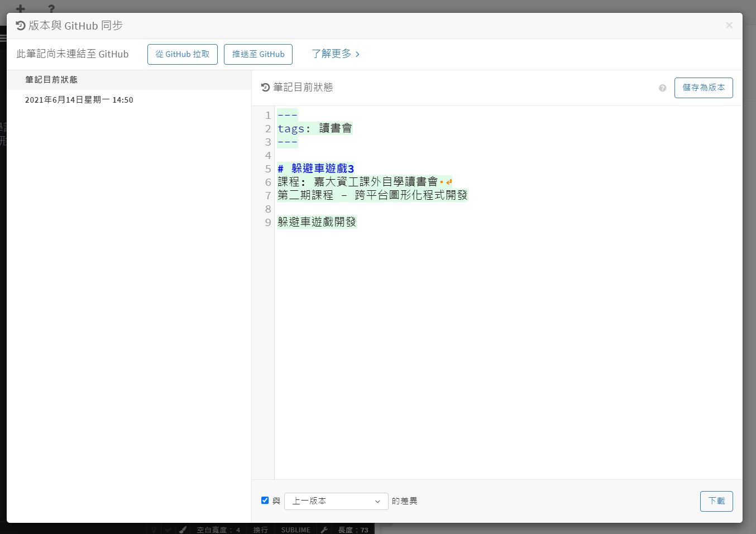Click the question mark icon above the dialog

tap(51, 8)
